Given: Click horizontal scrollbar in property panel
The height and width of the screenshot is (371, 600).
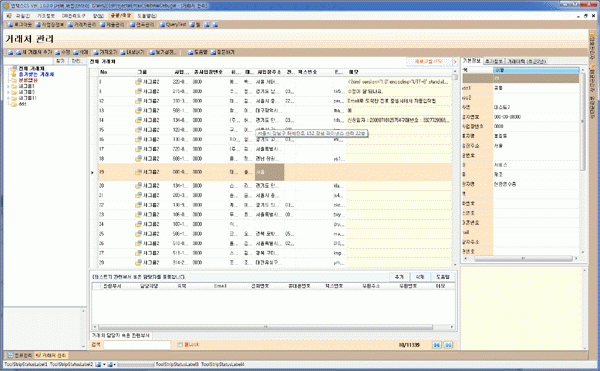Looking at the screenshot, I should click(x=523, y=259).
